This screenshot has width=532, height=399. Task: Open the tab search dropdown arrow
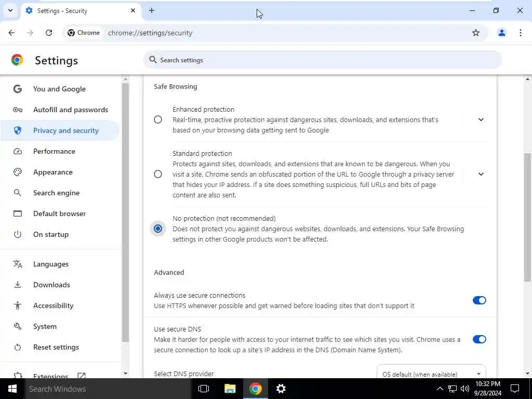10,10
